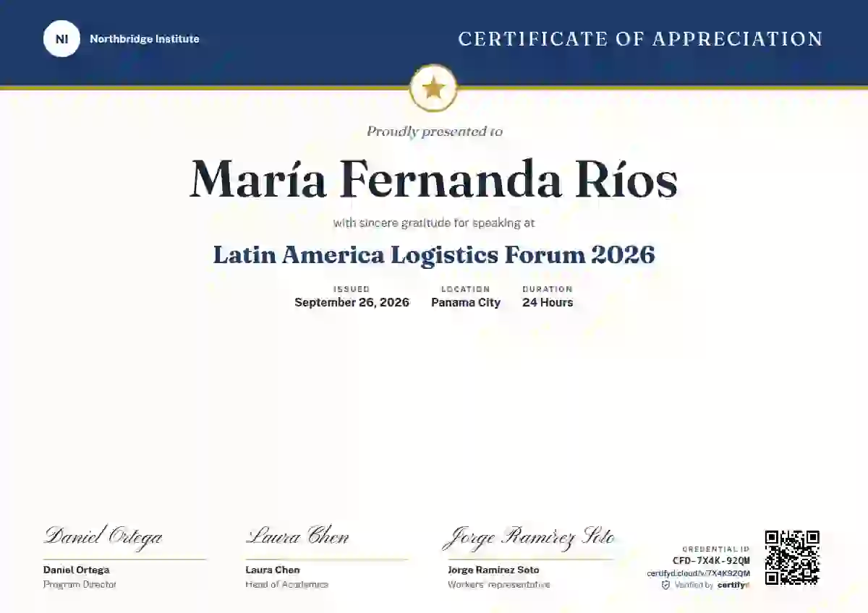
Task: Click the CREDENTIAL ID label
Action: click(x=716, y=549)
